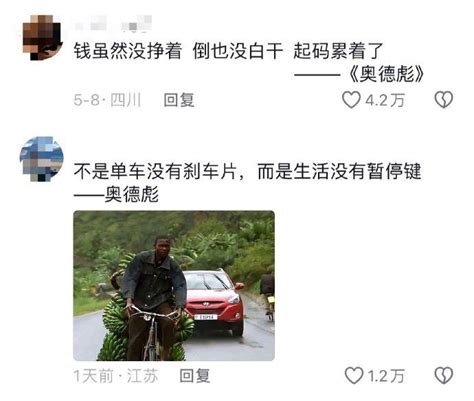Tap the 1.2万 like count
This screenshot has width=474, height=401.
click(386, 376)
